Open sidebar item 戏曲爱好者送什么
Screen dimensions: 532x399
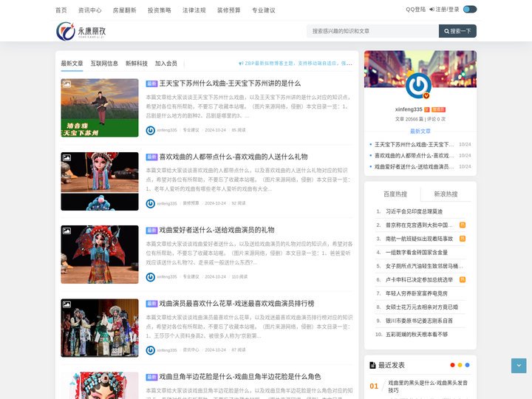(x=414, y=166)
